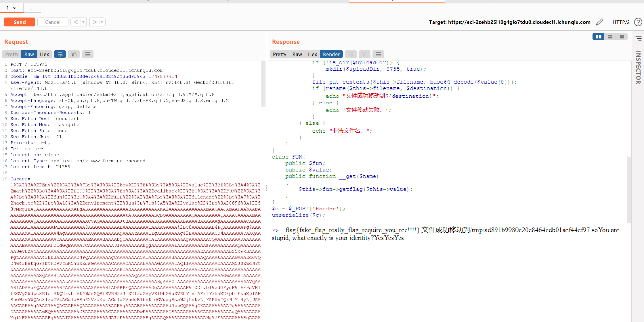Click the Content-Type header line

point(78,161)
